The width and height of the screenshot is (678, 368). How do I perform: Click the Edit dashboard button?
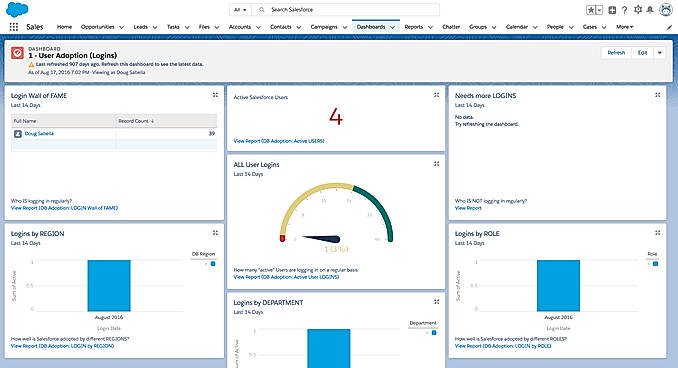coord(643,53)
